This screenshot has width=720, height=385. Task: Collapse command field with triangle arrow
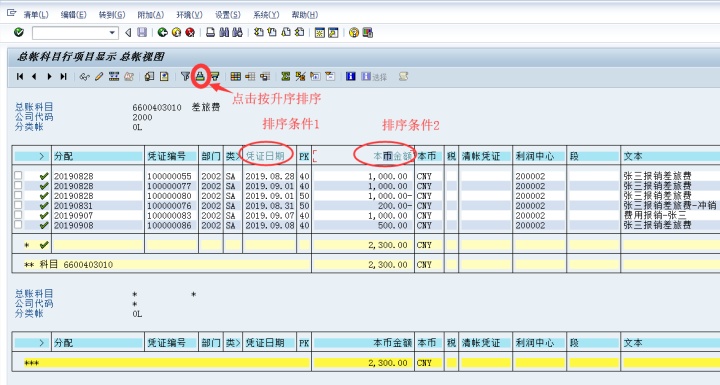128,33
